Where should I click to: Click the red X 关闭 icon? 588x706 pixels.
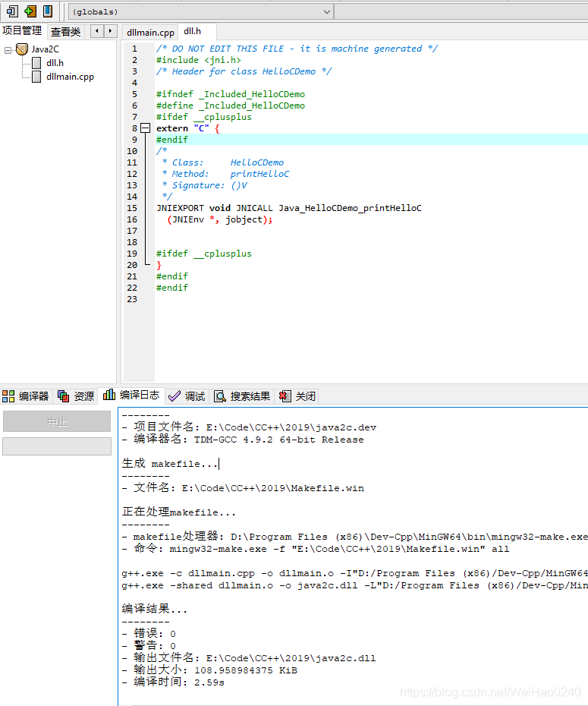tap(285, 396)
